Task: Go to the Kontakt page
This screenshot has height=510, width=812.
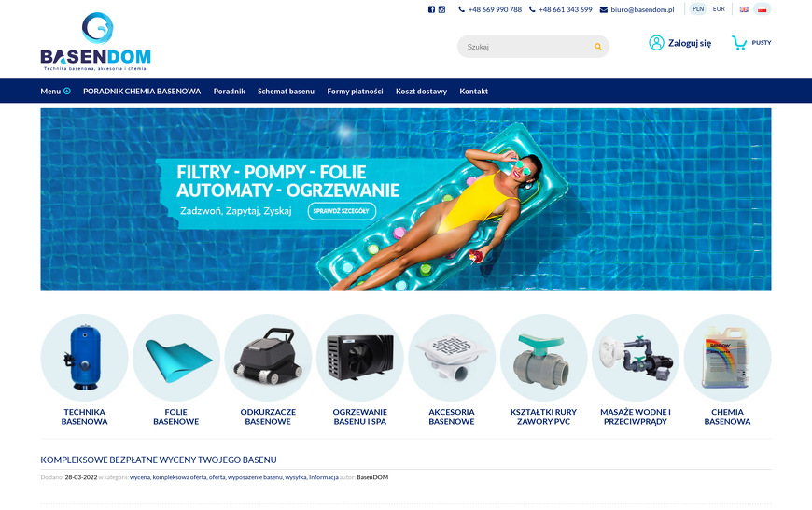Action: (474, 92)
